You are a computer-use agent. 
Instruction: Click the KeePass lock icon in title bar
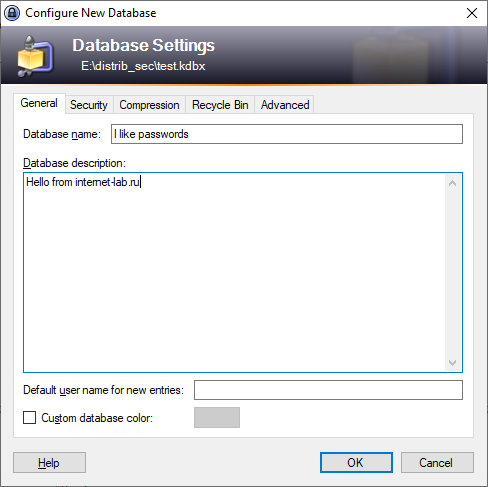tap(12, 13)
